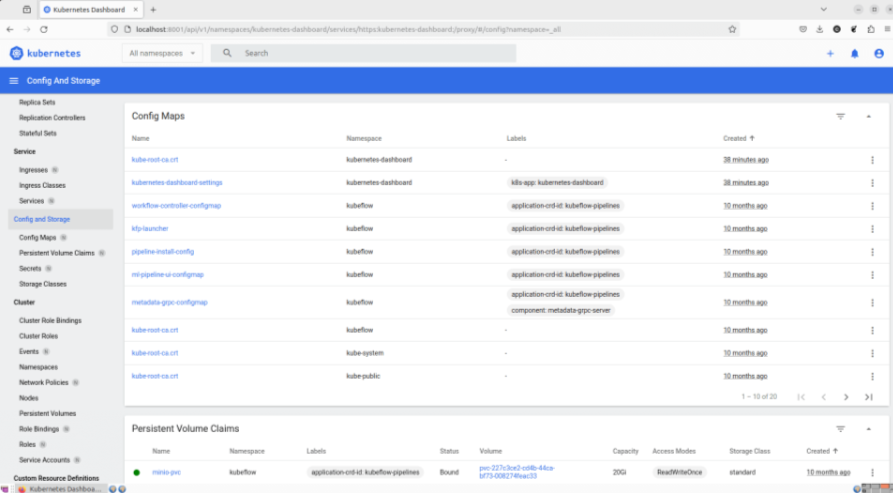Reload the browser page

[44, 29]
